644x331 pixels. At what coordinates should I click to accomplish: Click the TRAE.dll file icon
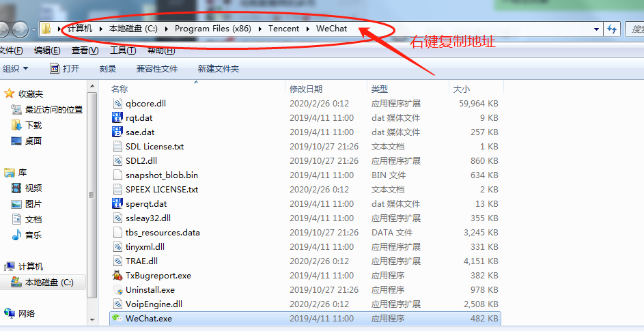coord(117,261)
